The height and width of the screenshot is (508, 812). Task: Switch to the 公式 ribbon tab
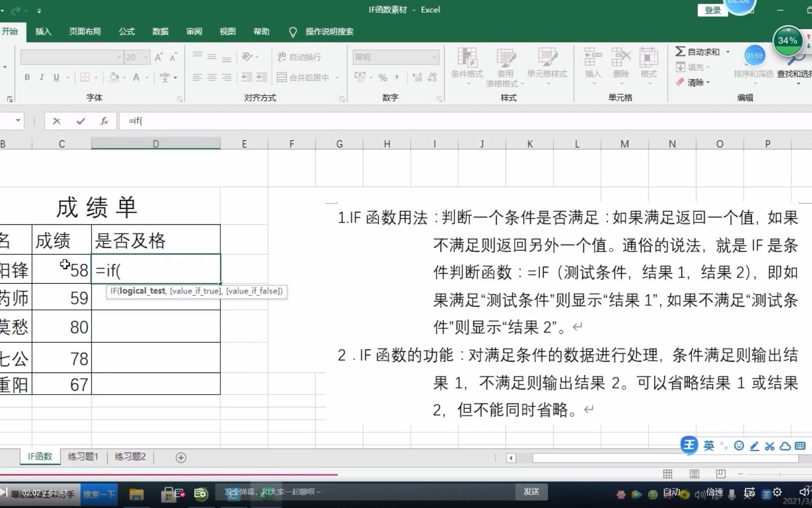point(125,32)
